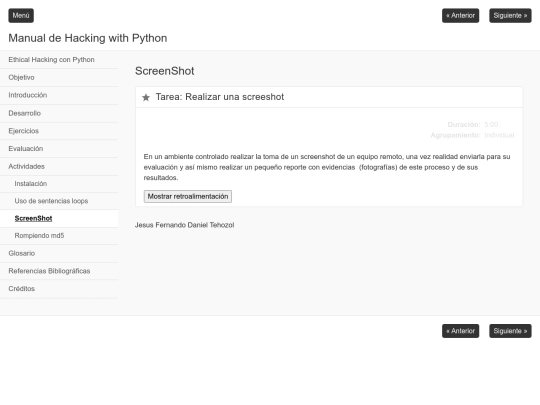Click the bottom Siguiente button
This screenshot has width=540, height=405.
point(510,331)
